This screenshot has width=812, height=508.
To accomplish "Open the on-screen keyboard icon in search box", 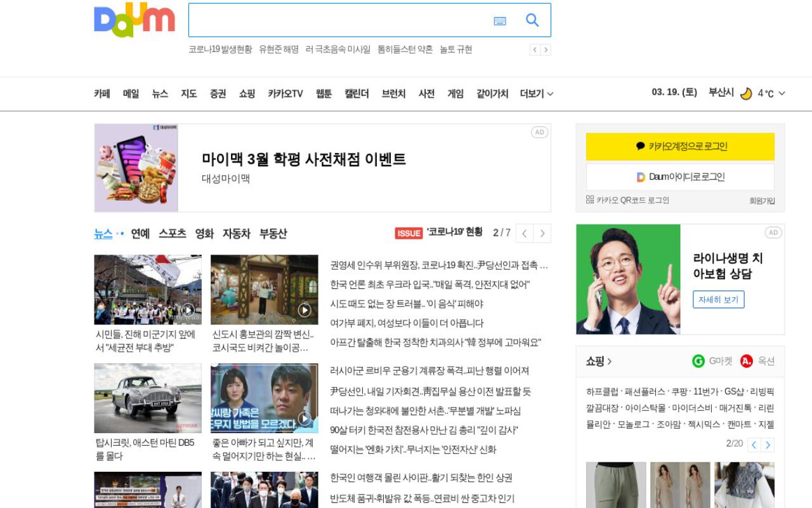I will [500, 21].
